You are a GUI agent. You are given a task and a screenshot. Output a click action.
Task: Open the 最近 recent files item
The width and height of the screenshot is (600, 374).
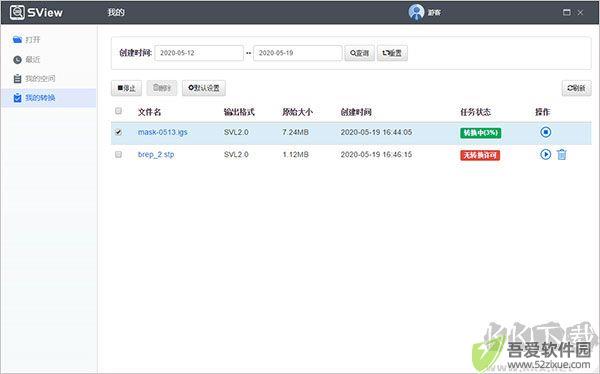pyautogui.click(x=26, y=59)
